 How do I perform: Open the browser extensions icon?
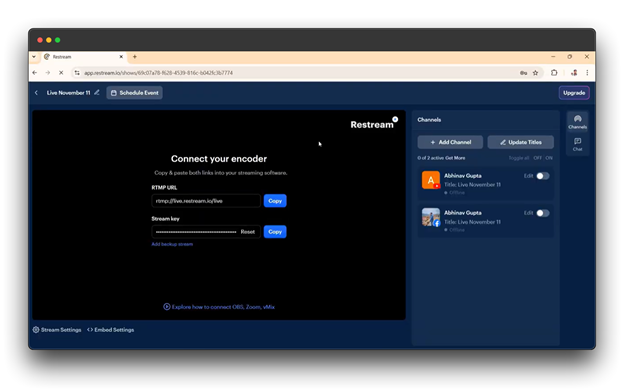(x=554, y=72)
